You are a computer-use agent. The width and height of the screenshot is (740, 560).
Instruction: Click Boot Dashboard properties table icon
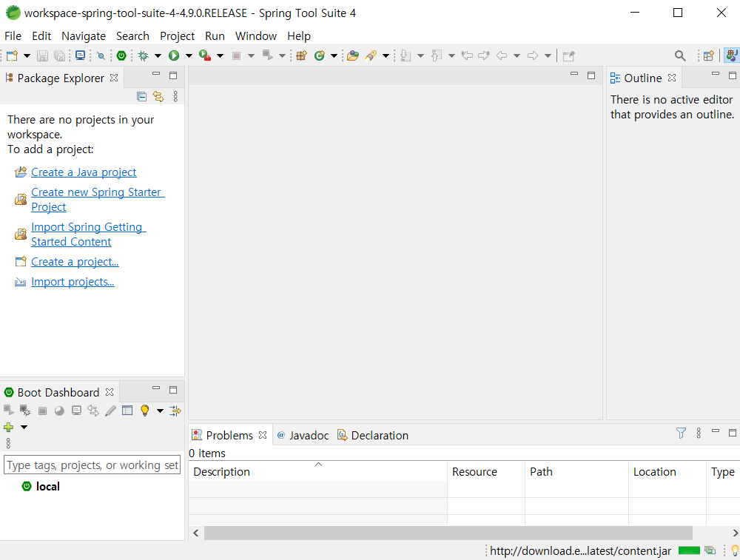[x=127, y=411]
